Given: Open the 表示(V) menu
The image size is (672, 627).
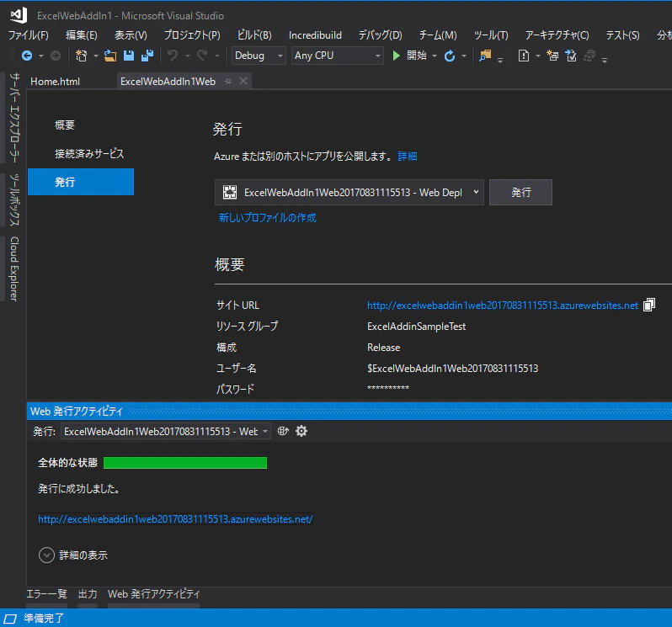Looking at the screenshot, I should tap(131, 35).
